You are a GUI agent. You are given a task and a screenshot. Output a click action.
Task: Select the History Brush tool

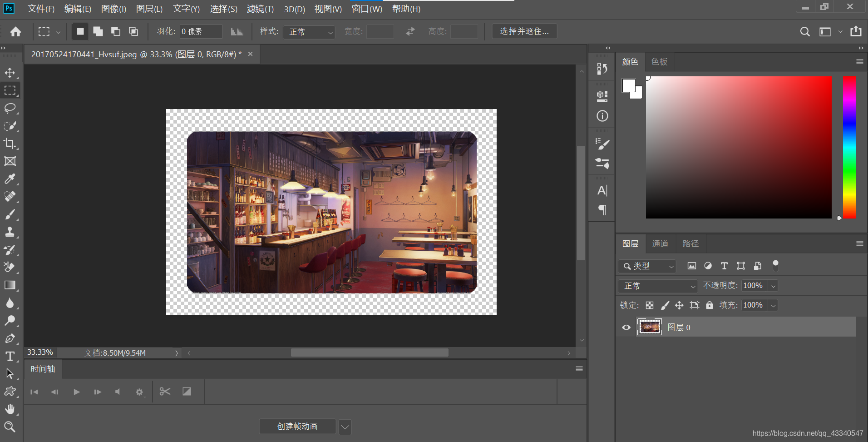point(10,250)
